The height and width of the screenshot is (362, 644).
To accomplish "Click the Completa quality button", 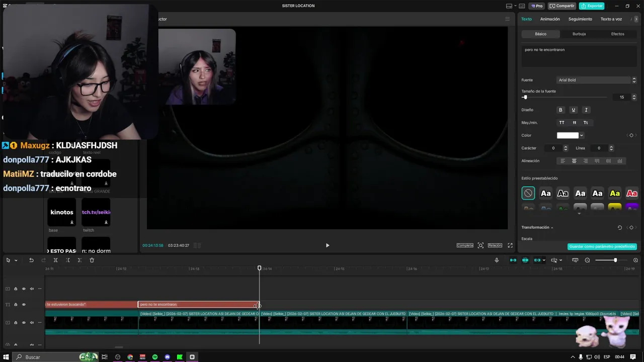I will coord(465,245).
